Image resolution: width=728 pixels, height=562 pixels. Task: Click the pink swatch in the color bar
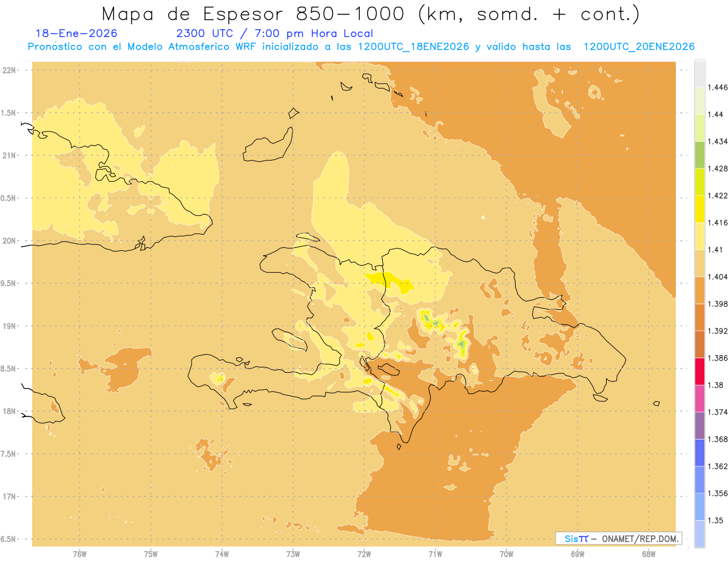699,398
